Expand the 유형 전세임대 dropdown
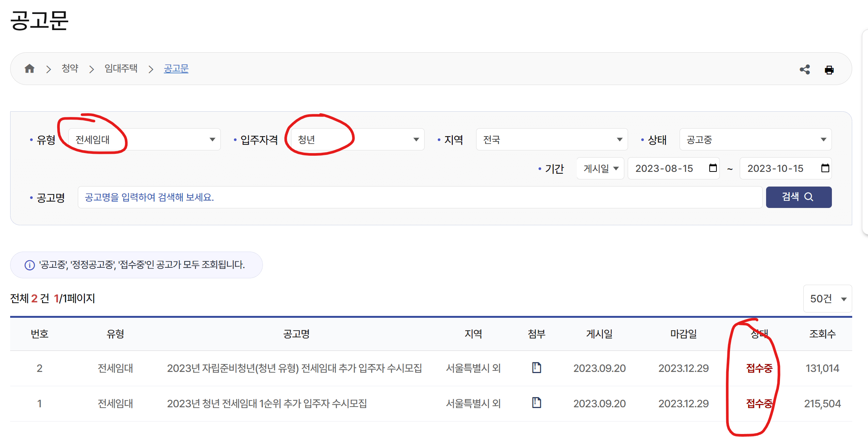 pos(145,140)
